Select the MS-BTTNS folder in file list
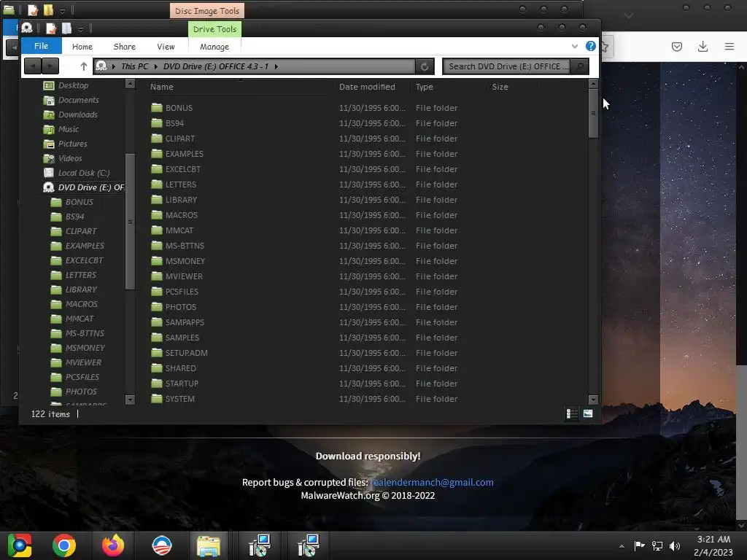747x560 pixels. pos(185,246)
